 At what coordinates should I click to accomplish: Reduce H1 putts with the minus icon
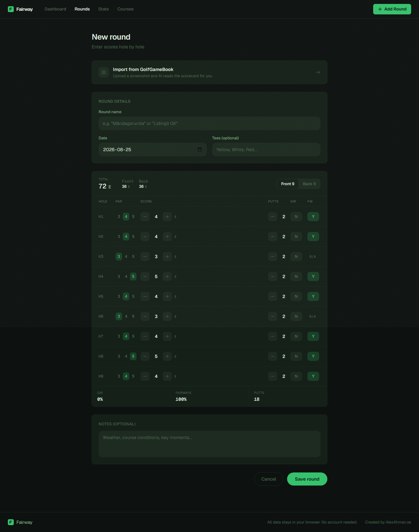point(273,217)
